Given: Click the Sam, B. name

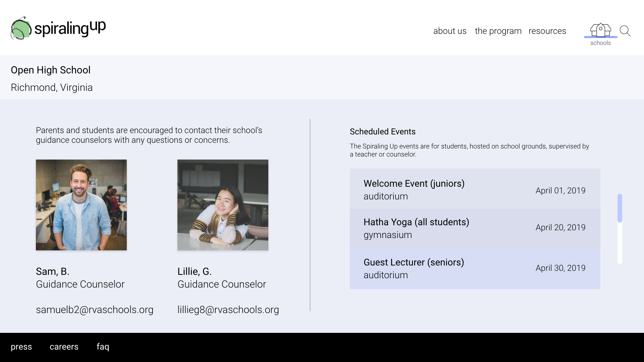Looking at the screenshot, I should [x=53, y=271].
